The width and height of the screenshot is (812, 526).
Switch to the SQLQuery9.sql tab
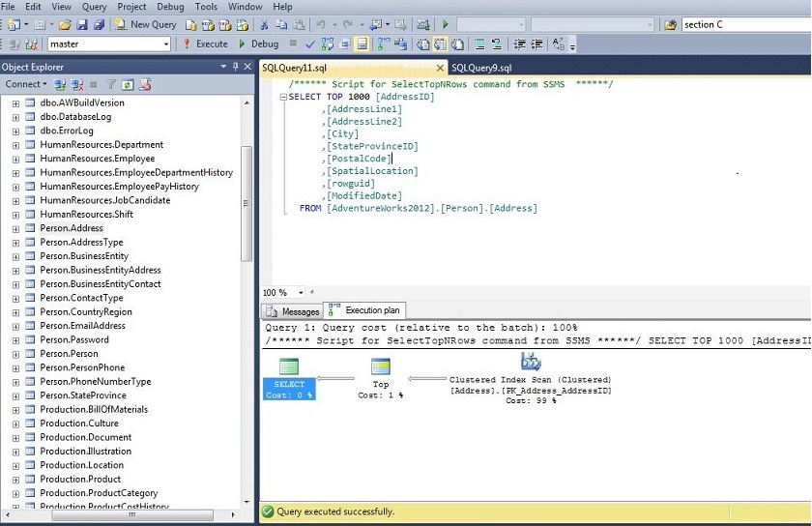(481, 67)
